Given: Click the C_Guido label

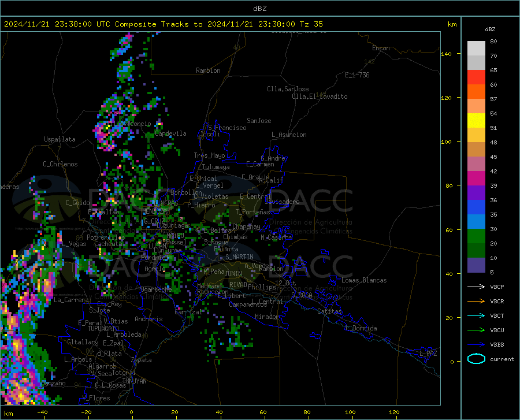Looking at the screenshot, I should tap(77, 203).
